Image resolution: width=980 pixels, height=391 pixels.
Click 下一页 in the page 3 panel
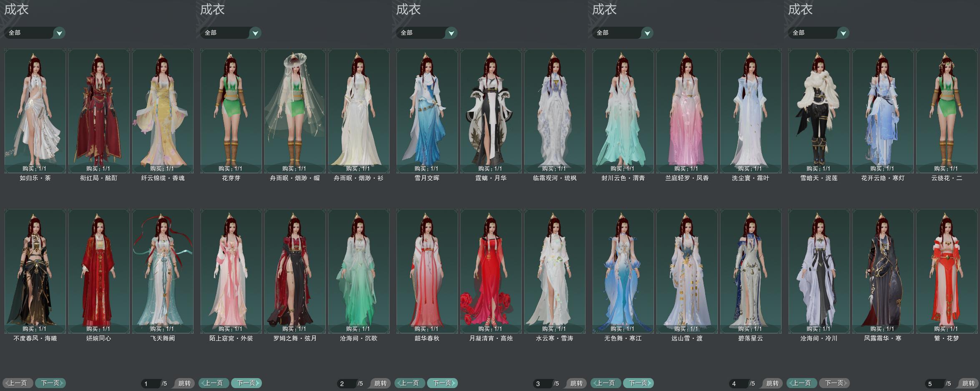[x=442, y=383]
